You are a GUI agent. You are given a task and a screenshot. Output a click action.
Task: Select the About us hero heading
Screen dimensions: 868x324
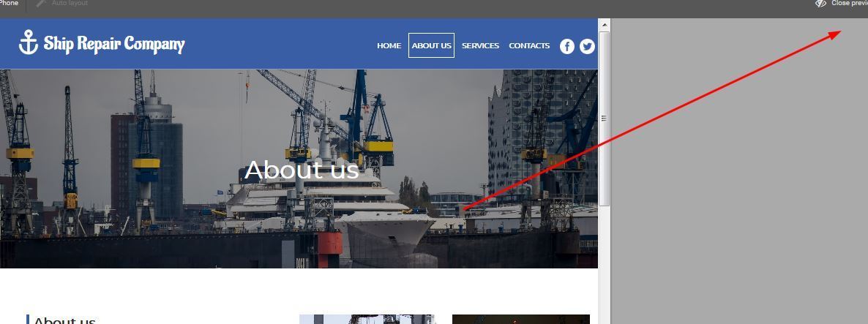click(302, 170)
